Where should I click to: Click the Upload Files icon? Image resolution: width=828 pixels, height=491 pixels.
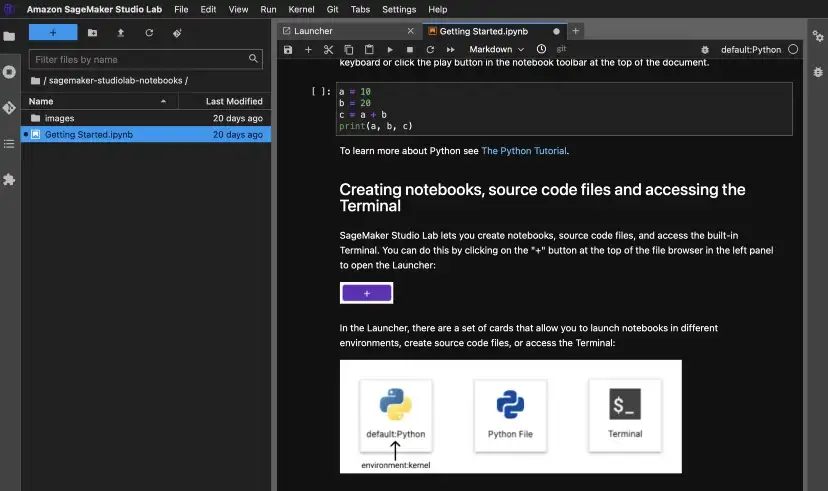(120, 33)
